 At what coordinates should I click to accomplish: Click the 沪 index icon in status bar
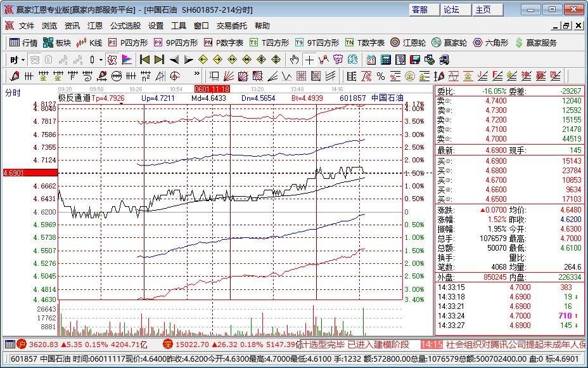(x=22, y=344)
